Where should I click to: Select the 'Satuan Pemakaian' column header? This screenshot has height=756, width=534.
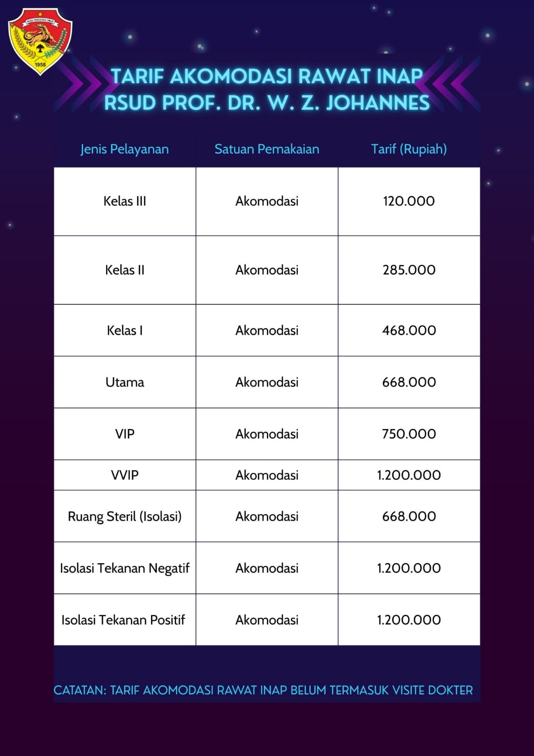pos(267,149)
